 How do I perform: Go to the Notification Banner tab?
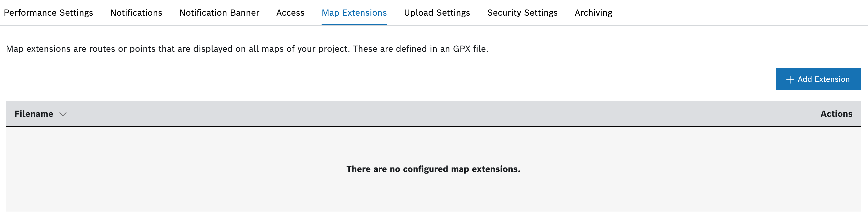[219, 13]
